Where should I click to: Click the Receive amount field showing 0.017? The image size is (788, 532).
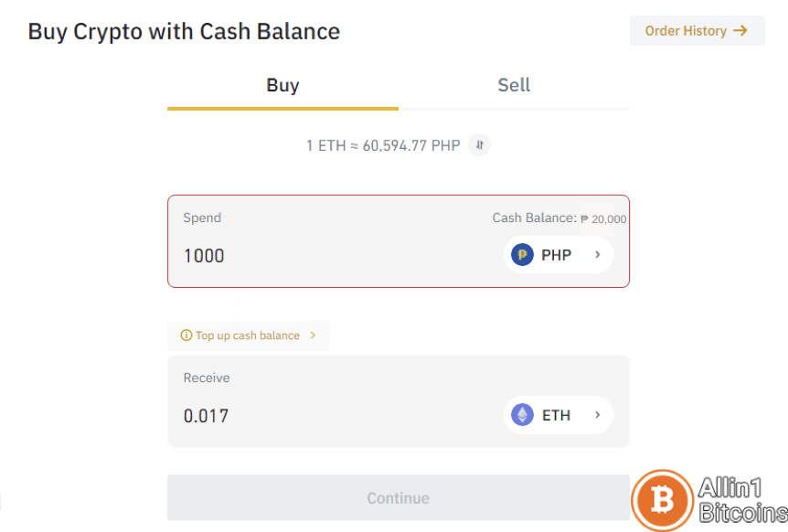pos(342,416)
